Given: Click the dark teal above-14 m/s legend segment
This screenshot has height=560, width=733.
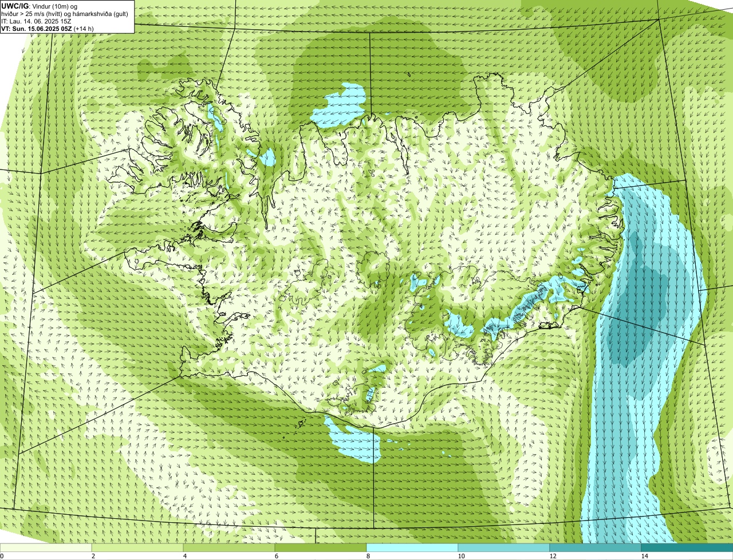Looking at the screenshot, I should click(x=687, y=547).
